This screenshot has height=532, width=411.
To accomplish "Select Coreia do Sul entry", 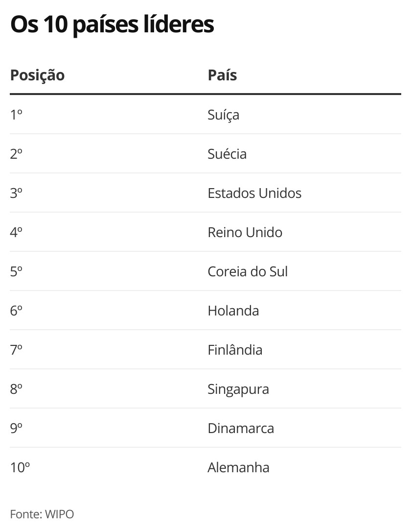I will point(248,271).
